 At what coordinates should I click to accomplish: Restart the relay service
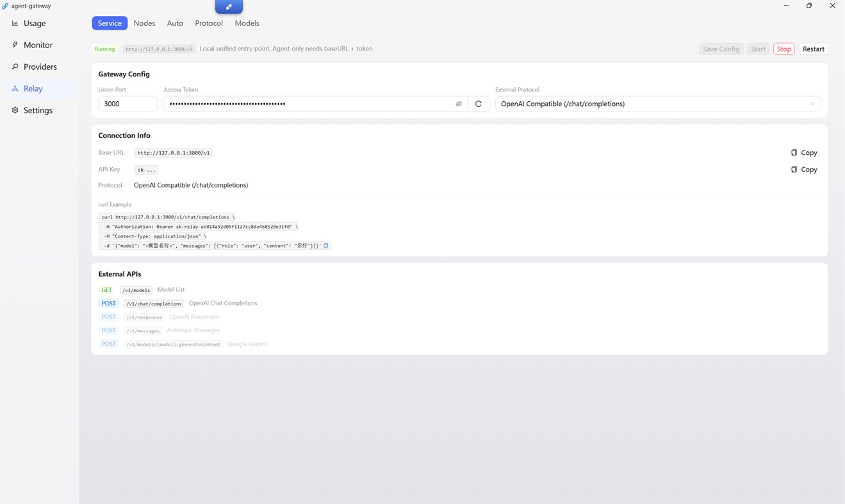tap(814, 49)
